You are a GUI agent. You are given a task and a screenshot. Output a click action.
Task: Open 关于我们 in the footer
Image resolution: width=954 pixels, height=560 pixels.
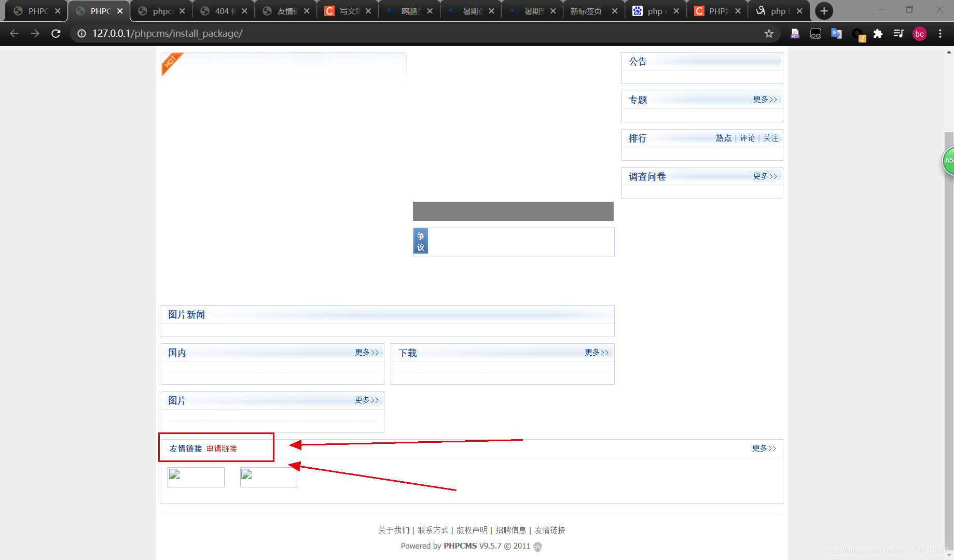pos(394,530)
